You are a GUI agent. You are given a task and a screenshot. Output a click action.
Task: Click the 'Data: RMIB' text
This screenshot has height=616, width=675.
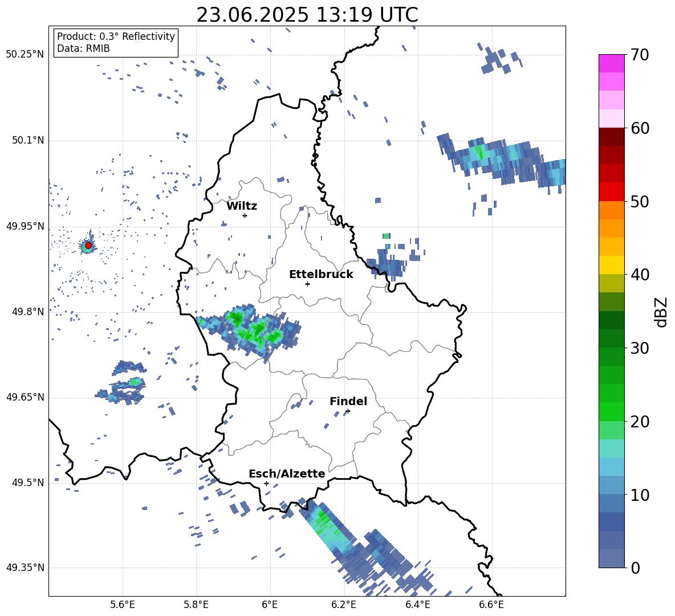(83, 48)
